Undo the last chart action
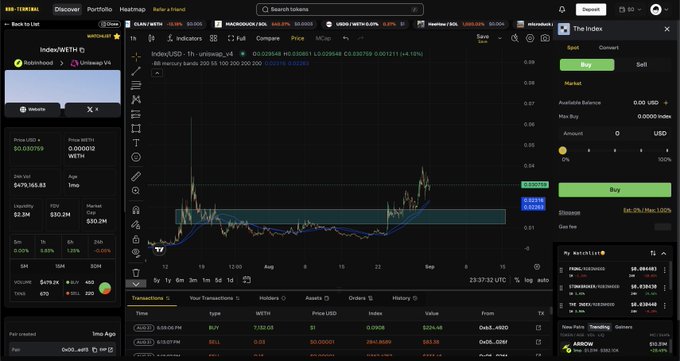This screenshot has width=680, height=361. (346, 38)
